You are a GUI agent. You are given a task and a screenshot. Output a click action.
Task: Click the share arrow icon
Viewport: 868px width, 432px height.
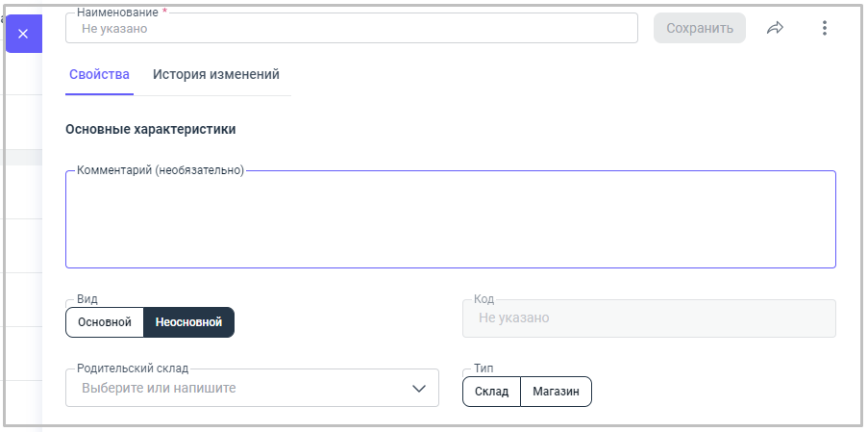tap(775, 28)
